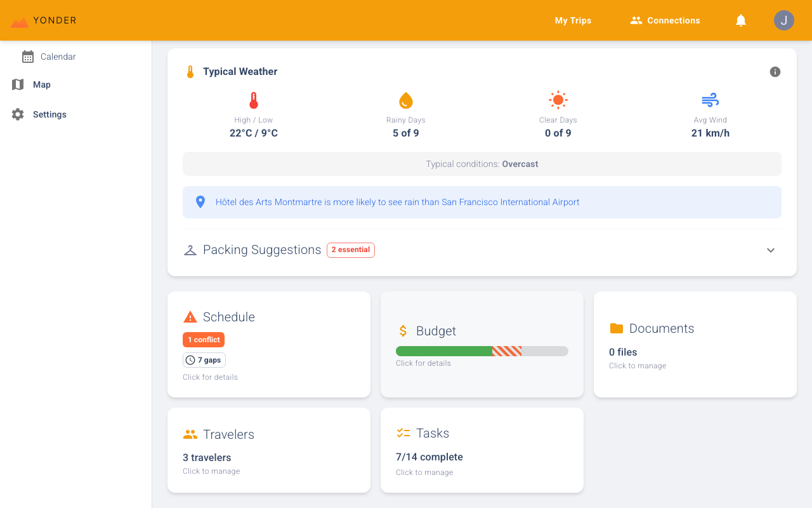Click the Budget progress bar

click(x=481, y=351)
